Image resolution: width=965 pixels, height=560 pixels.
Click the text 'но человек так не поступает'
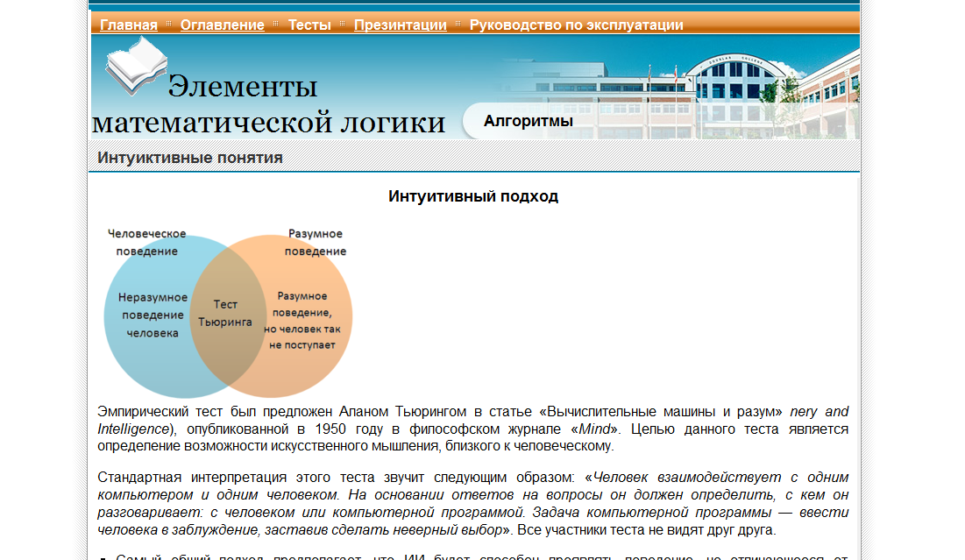point(302,337)
